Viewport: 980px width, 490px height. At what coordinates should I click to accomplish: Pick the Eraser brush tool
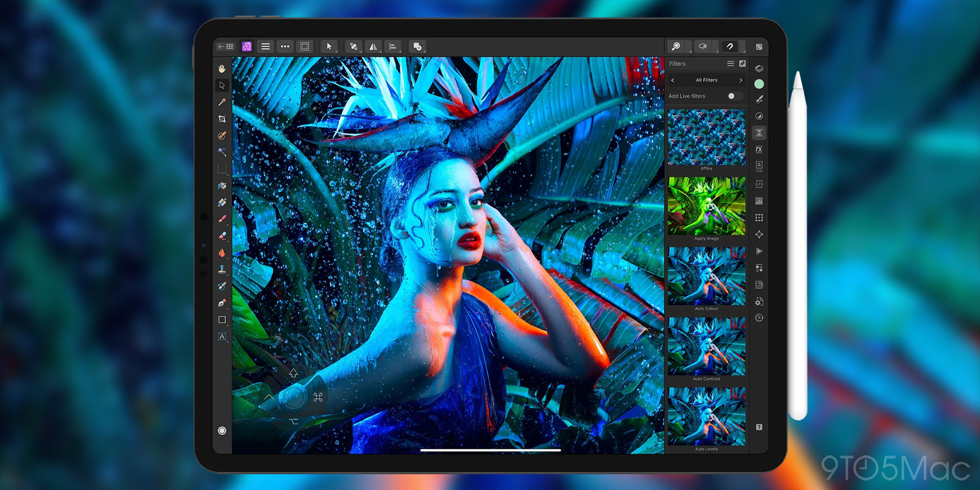tap(222, 236)
